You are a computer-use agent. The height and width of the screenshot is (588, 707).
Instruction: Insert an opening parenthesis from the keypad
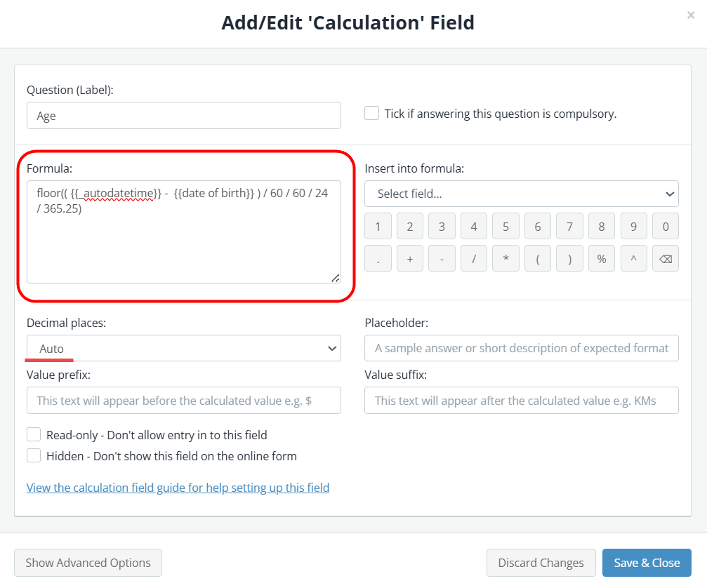(537, 258)
